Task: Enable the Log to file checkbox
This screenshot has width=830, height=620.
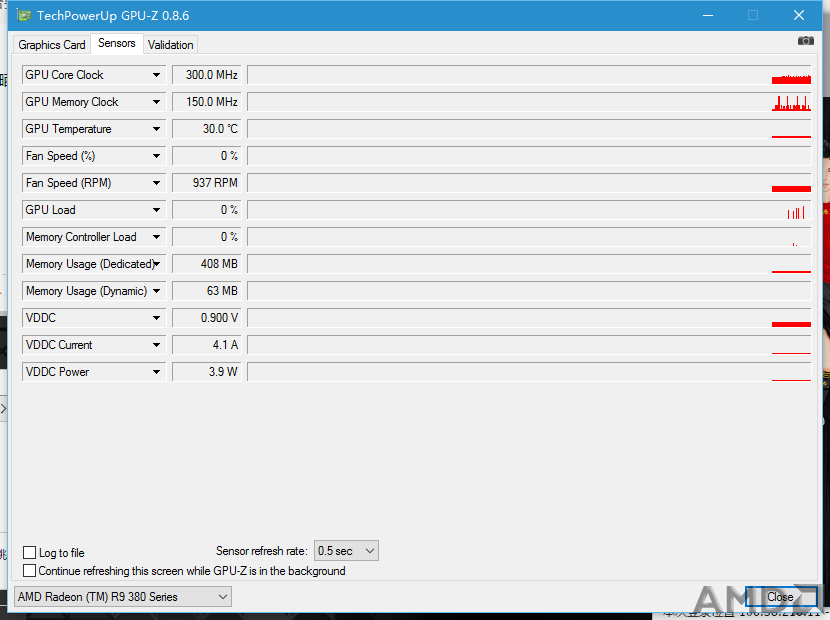Action: pos(30,553)
